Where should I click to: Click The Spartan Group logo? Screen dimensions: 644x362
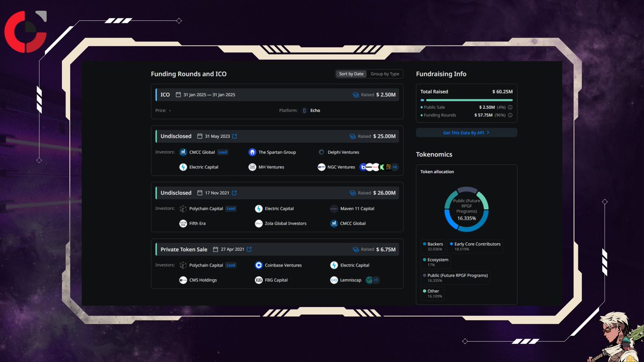click(x=252, y=152)
